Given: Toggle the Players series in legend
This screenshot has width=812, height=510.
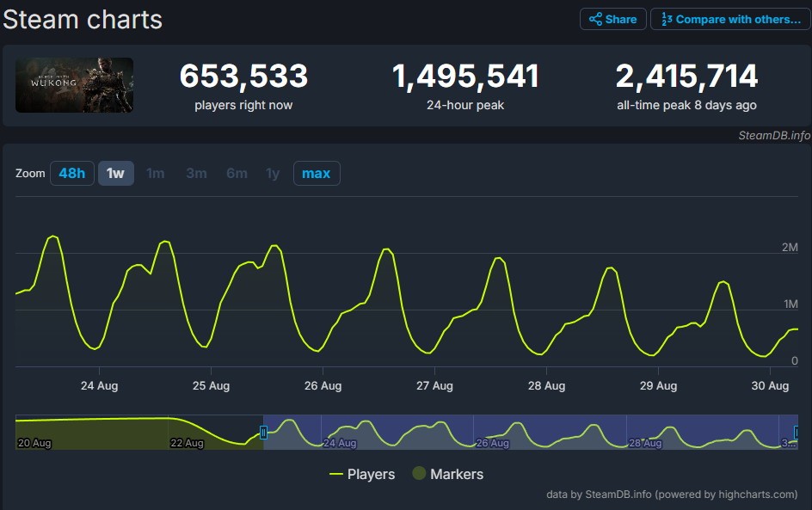Looking at the screenshot, I should 362,474.
